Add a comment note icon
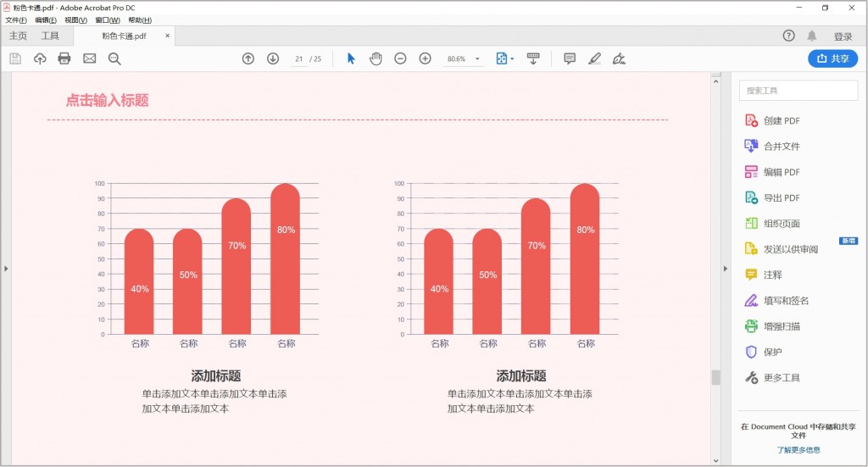 coord(570,58)
